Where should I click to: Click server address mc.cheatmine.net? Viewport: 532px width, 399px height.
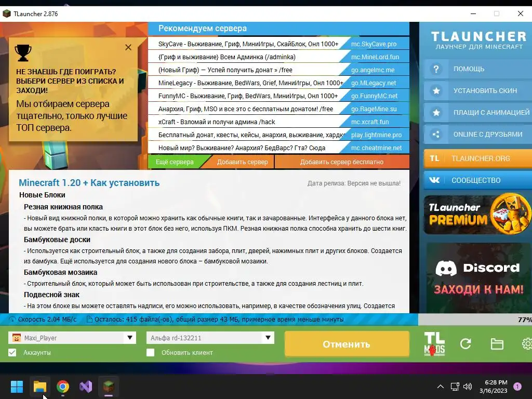(x=376, y=148)
